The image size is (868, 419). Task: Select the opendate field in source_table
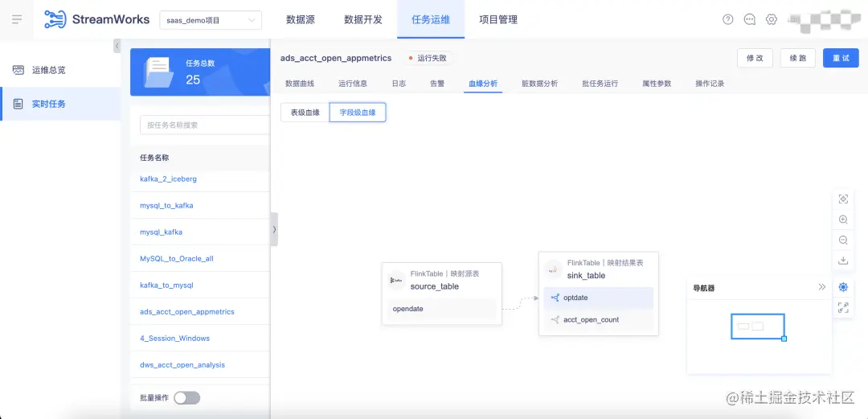pos(442,309)
